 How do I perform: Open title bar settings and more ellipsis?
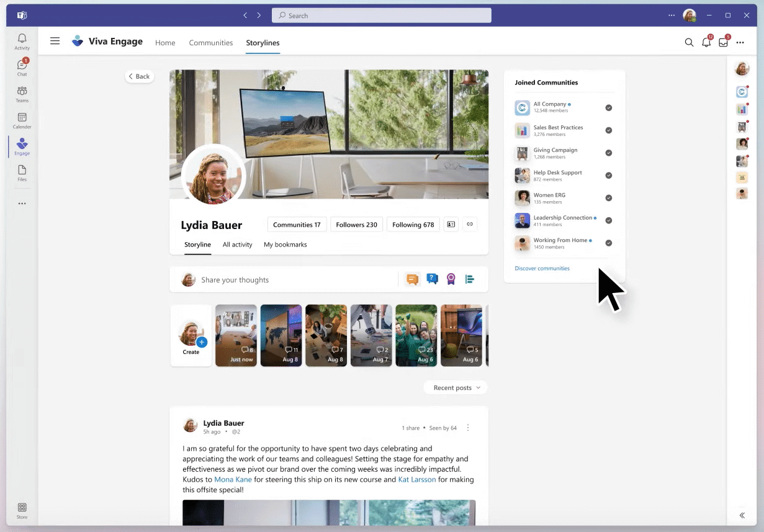[671, 15]
